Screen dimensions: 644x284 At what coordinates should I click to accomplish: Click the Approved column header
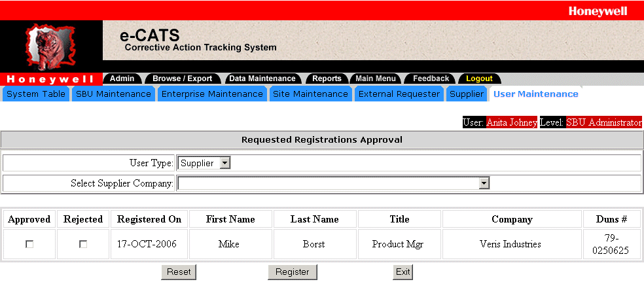[x=29, y=219]
